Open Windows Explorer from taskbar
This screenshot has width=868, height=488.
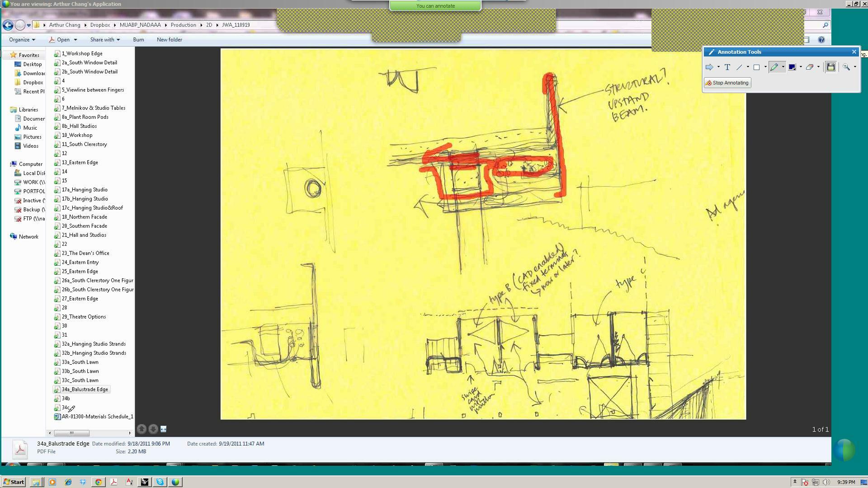coord(36,482)
